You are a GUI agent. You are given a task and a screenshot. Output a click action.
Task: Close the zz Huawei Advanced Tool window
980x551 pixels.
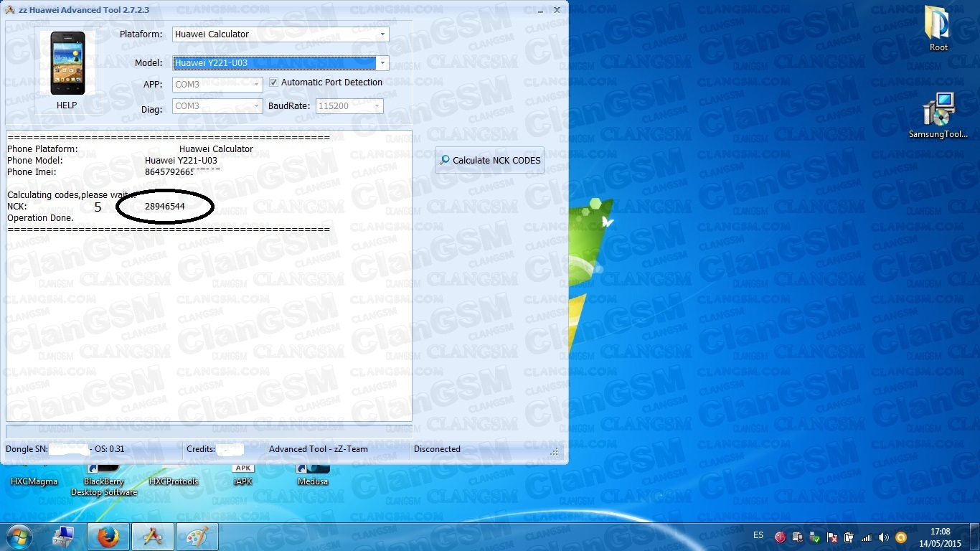[x=557, y=9]
